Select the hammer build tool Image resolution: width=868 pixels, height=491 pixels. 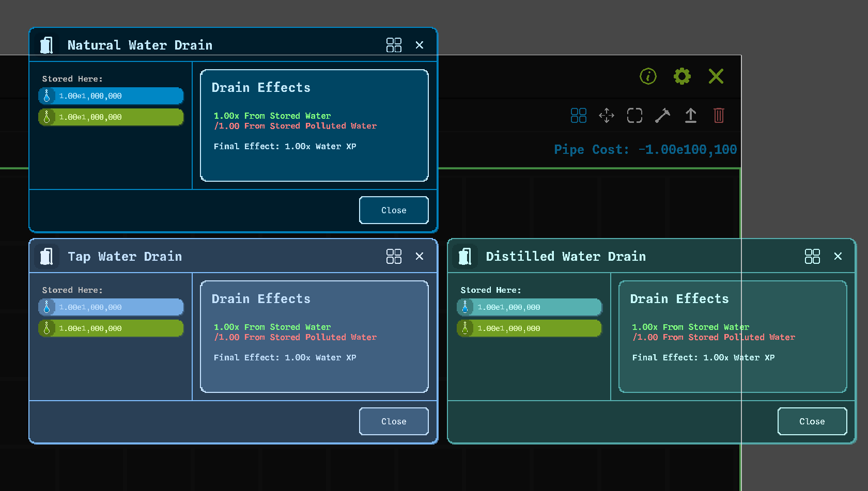(662, 115)
